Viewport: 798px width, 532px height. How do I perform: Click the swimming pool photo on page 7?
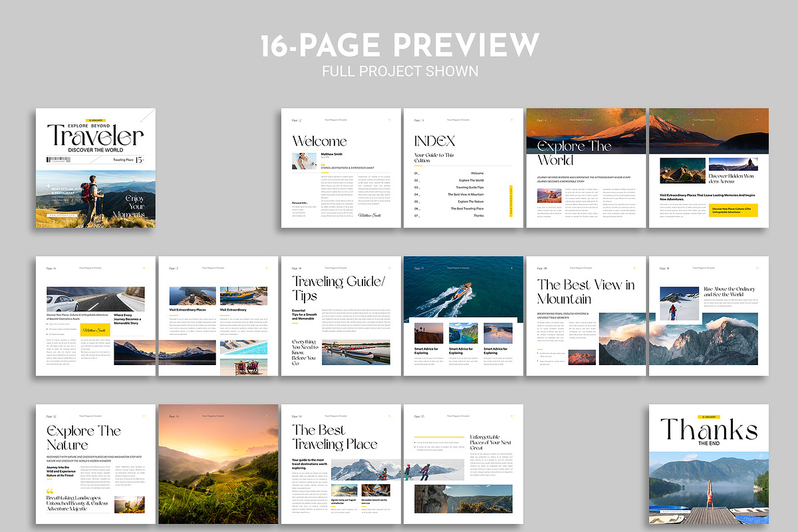(x=243, y=348)
